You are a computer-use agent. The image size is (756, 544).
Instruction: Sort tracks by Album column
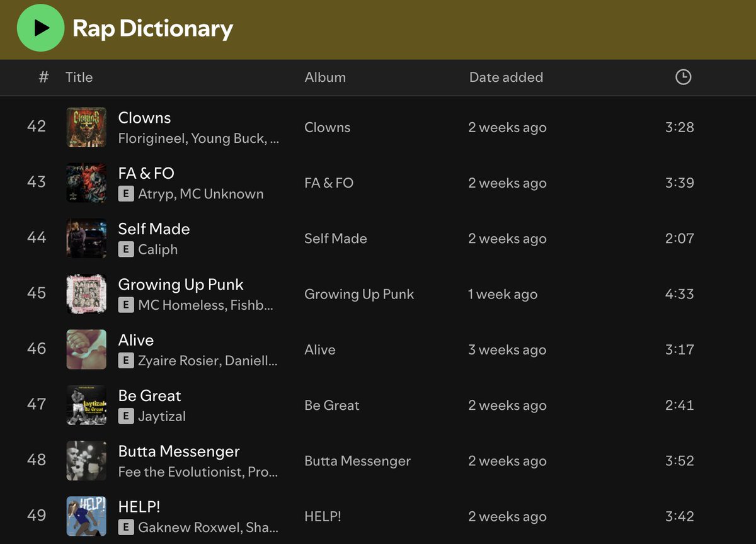click(325, 77)
